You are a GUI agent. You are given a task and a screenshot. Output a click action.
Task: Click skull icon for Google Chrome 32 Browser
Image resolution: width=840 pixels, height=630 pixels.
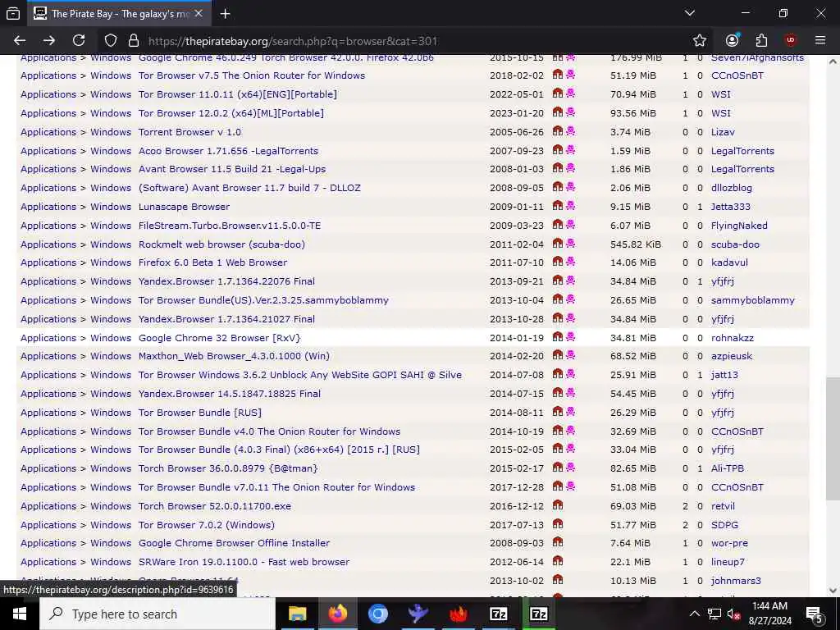pos(571,337)
